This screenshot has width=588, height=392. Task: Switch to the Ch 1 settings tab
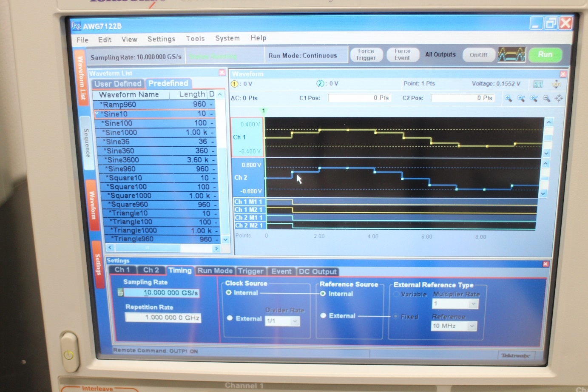122,270
